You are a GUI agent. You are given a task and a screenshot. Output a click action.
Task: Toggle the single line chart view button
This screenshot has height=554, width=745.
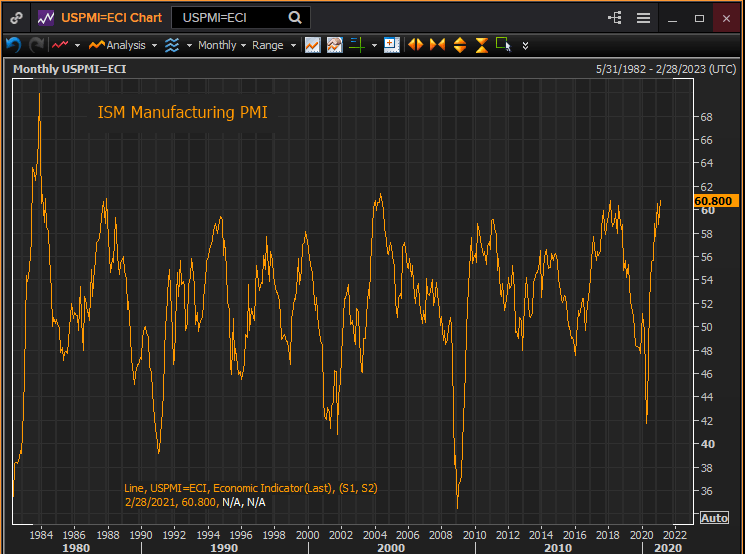point(313,45)
